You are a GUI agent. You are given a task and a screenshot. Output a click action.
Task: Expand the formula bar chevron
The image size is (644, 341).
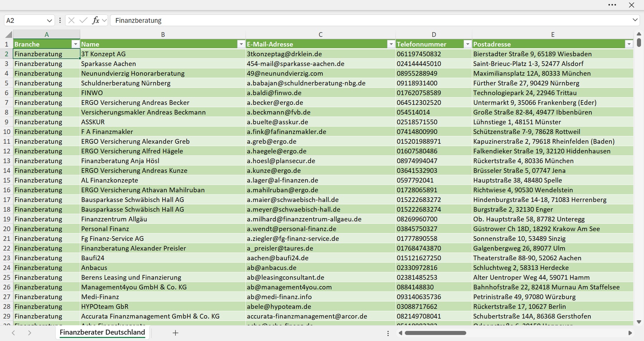(x=635, y=20)
